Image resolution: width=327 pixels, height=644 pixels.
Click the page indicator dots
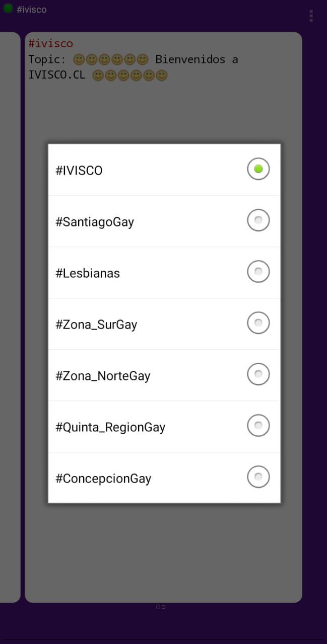point(161,607)
